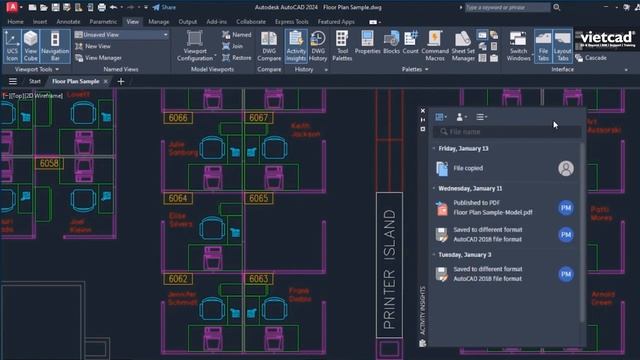Open Sheet Set Manager
The image size is (640, 360).
463,46
